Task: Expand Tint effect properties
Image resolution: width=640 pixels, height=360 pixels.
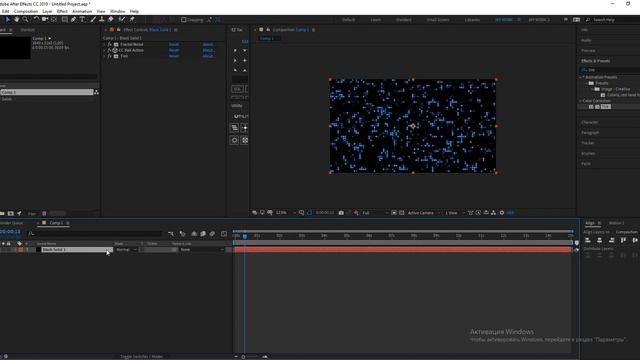Action: 104,56
